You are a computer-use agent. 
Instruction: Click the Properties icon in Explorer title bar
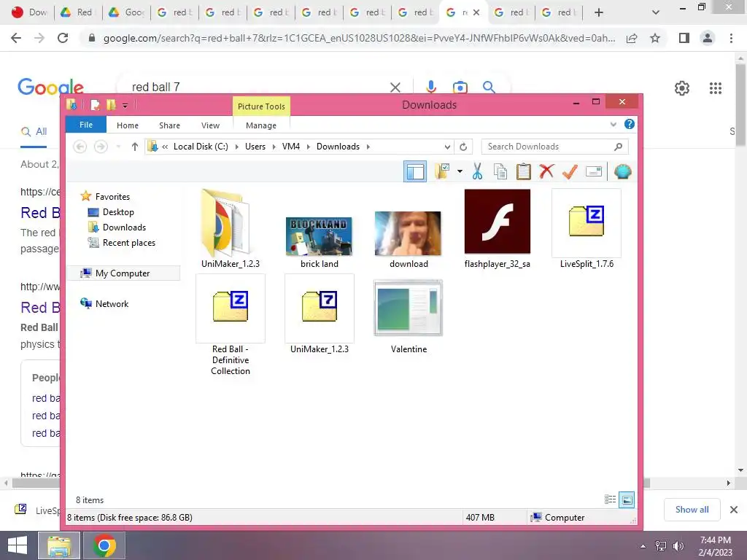click(x=96, y=105)
